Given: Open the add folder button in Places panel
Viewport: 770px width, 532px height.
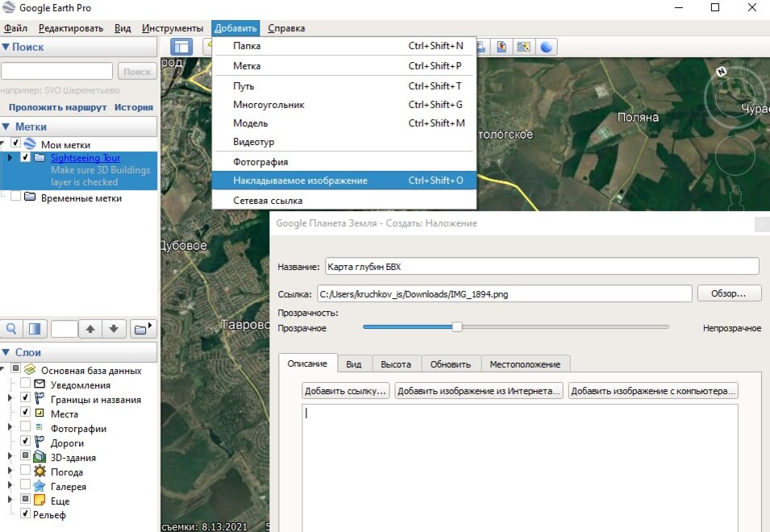Looking at the screenshot, I should pyautogui.click(x=143, y=329).
